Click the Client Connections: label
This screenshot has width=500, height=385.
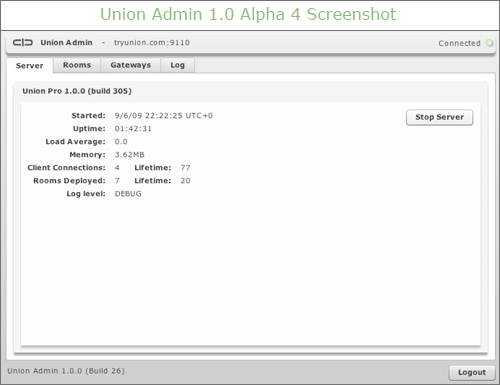coord(66,168)
